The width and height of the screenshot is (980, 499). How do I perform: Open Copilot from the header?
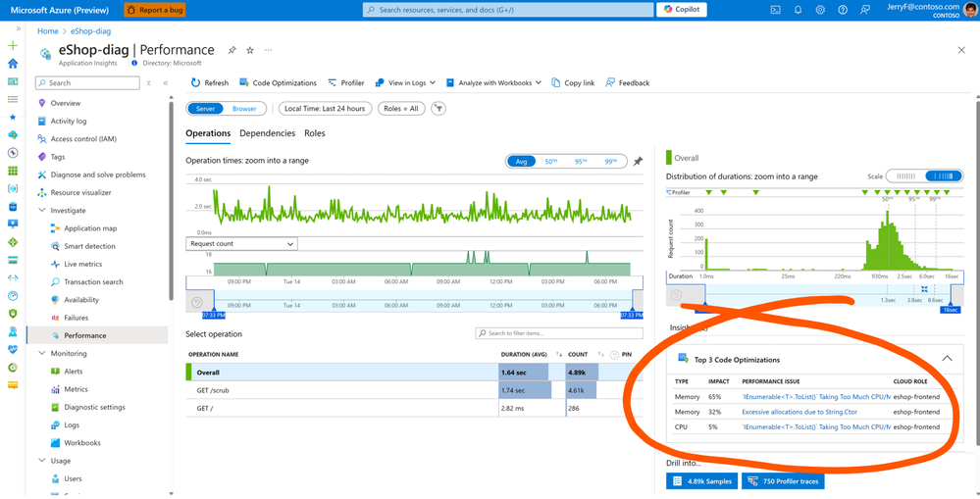pos(681,10)
